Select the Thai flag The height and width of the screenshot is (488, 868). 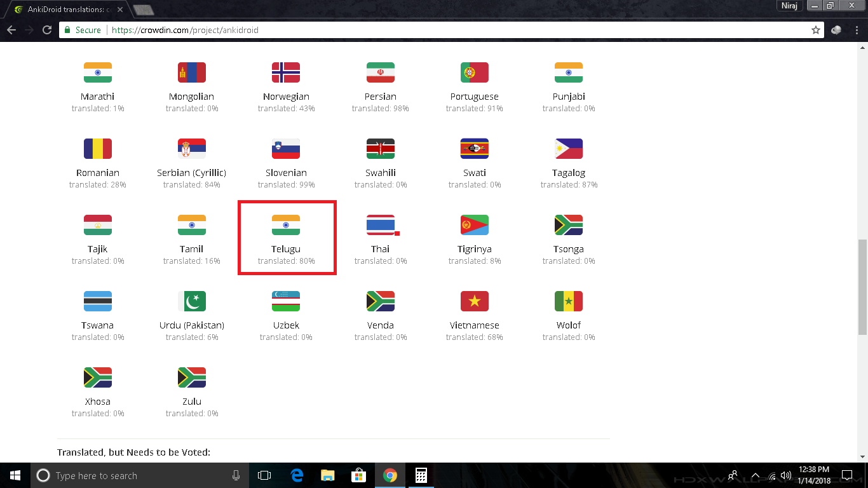[381, 225]
